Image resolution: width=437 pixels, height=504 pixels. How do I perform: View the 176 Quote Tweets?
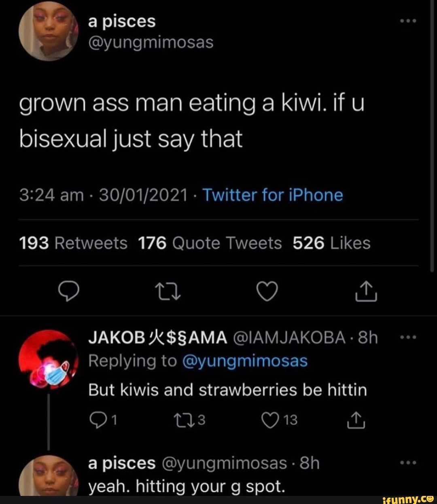(210, 243)
